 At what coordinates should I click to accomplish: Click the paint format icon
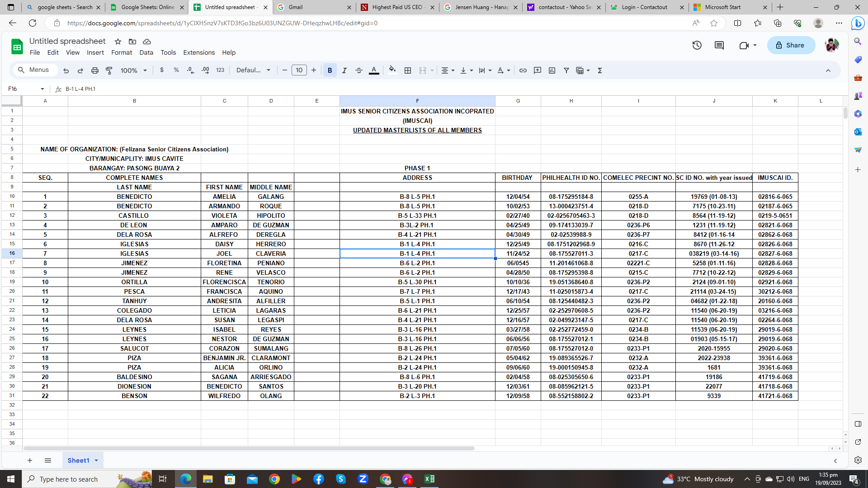coord(109,70)
